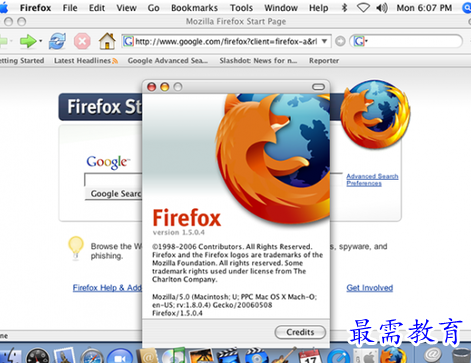Image resolution: width=471 pixels, height=363 pixels.
Task: Click the copyright 1998-2006 Contributors text
Action: click(x=232, y=247)
